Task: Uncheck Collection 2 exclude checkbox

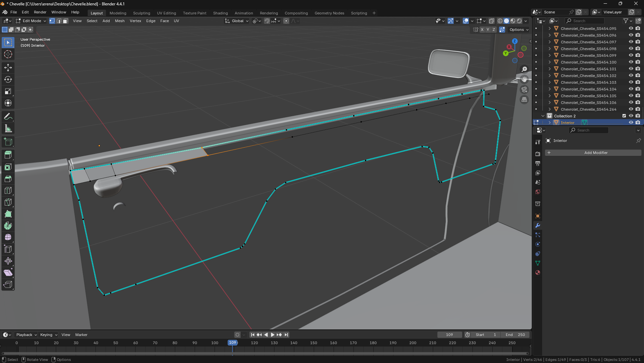Action: click(624, 116)
